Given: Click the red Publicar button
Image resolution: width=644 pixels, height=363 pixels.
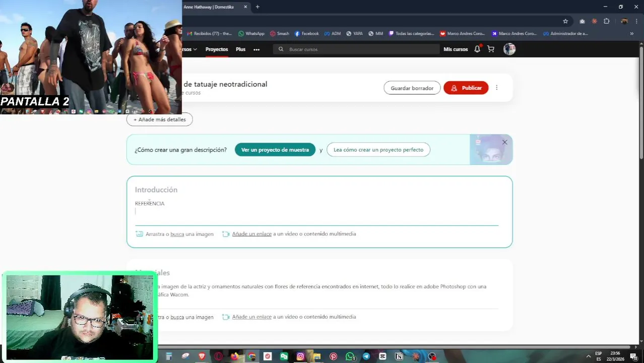Looking at the screenshot, I should (466, 88).
